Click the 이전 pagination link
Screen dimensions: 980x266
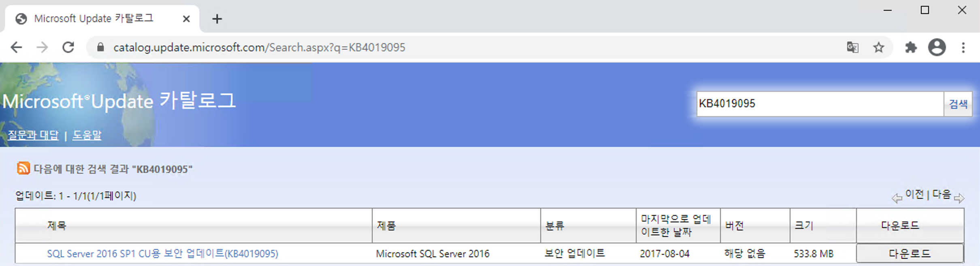coord(914,194)
